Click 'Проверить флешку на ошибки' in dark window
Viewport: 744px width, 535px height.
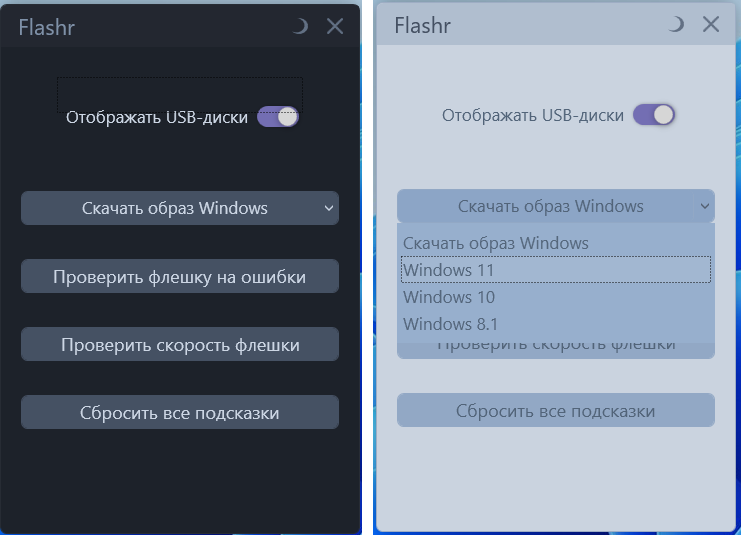click(180, 276)
